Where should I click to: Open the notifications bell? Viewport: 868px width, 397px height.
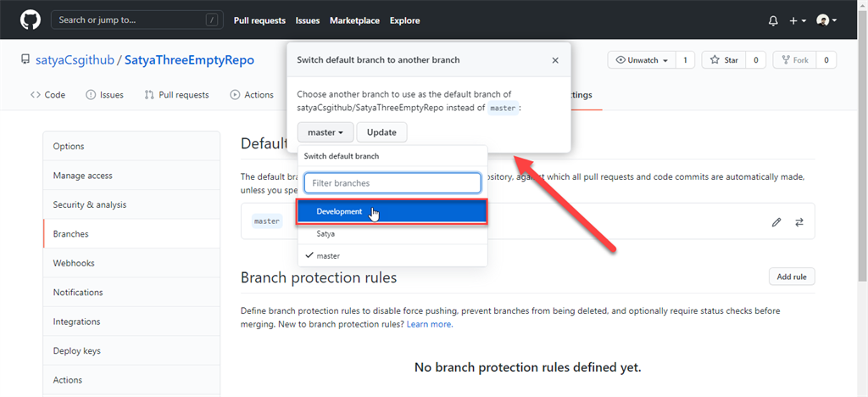[773, 20]
